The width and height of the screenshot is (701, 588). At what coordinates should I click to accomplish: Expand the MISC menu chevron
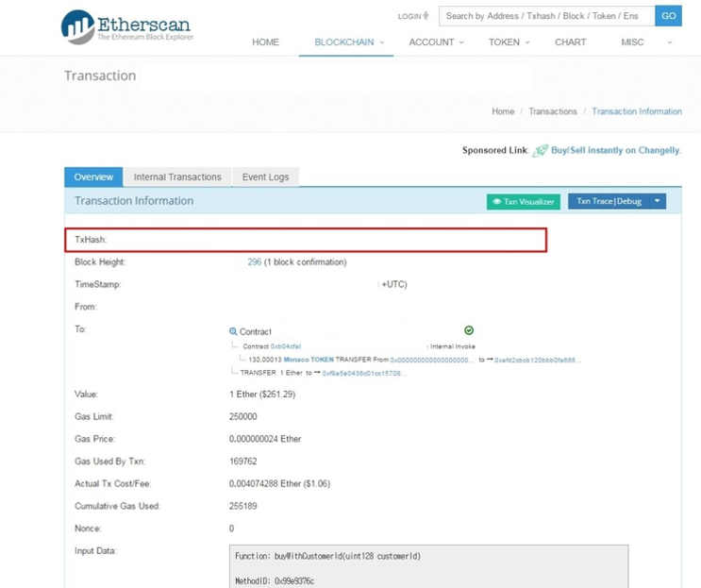tap(669, 42)
